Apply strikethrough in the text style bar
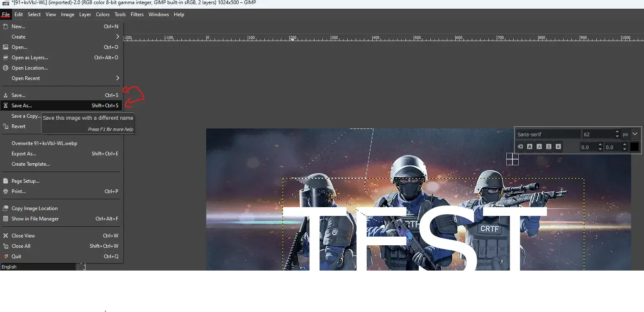Image resolution: width=644 pixels, height=312 pixels. (x=558, y=147)
